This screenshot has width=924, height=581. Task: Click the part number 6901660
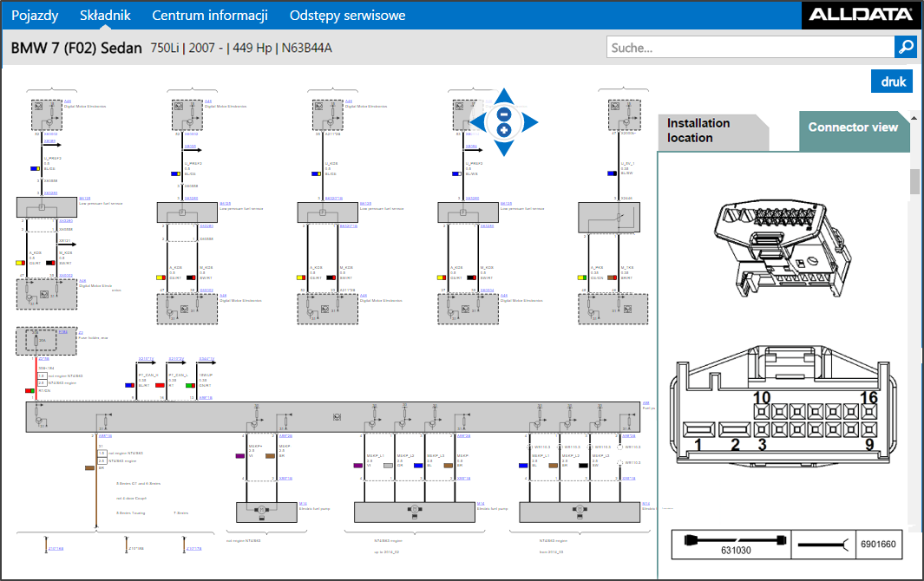click(878, 544)
